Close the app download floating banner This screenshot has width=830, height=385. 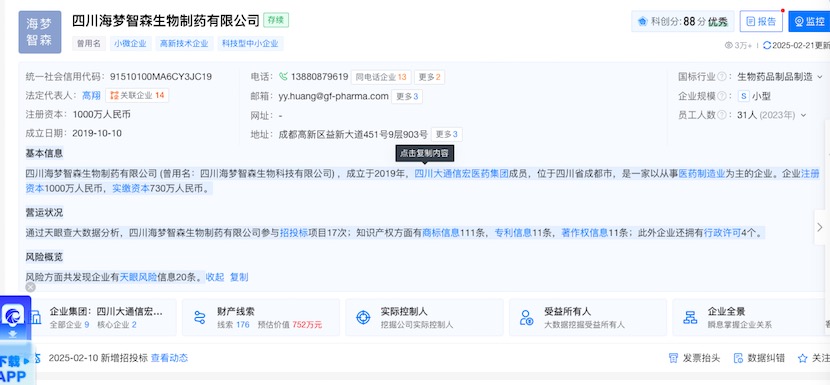31,287
